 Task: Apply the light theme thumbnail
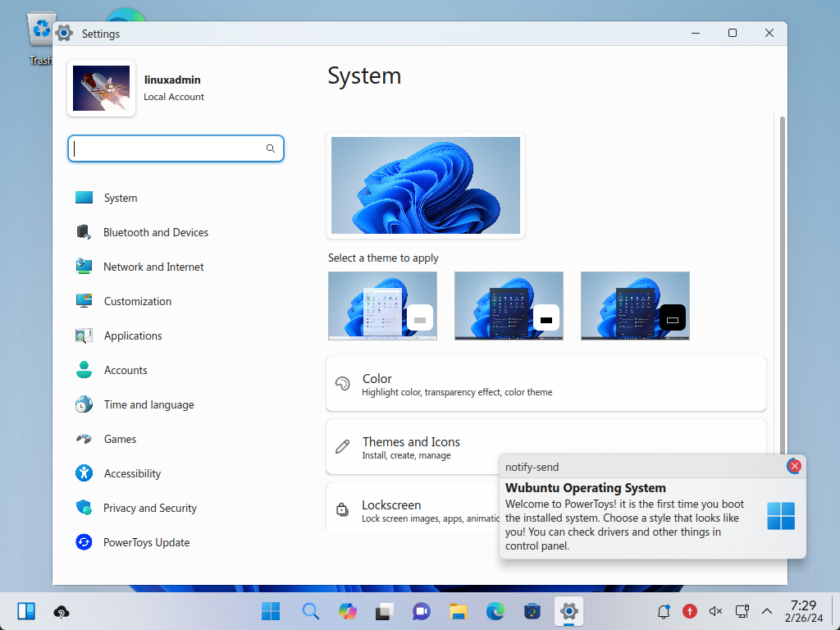[382, 305]
